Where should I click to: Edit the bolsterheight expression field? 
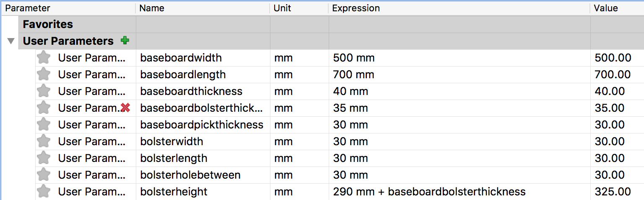(460, 192)
